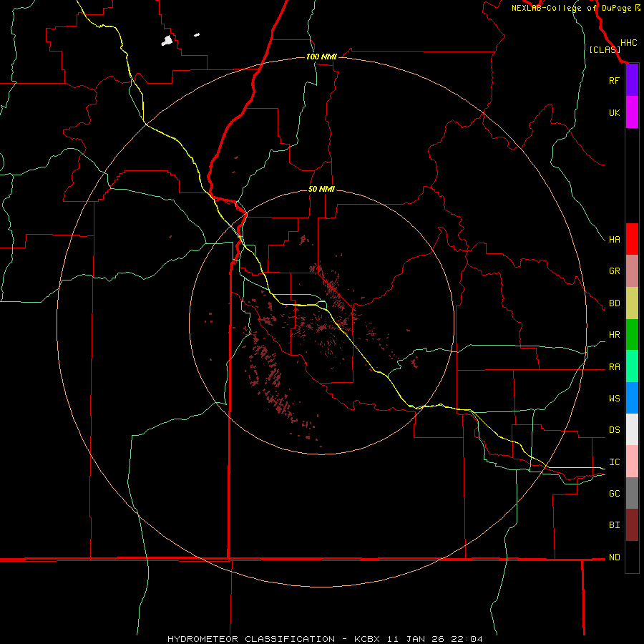Image resolution: width=644 pixels, height=644 pixels.
Task: Click the HA red legend swatch
Action: click(632, 239)
